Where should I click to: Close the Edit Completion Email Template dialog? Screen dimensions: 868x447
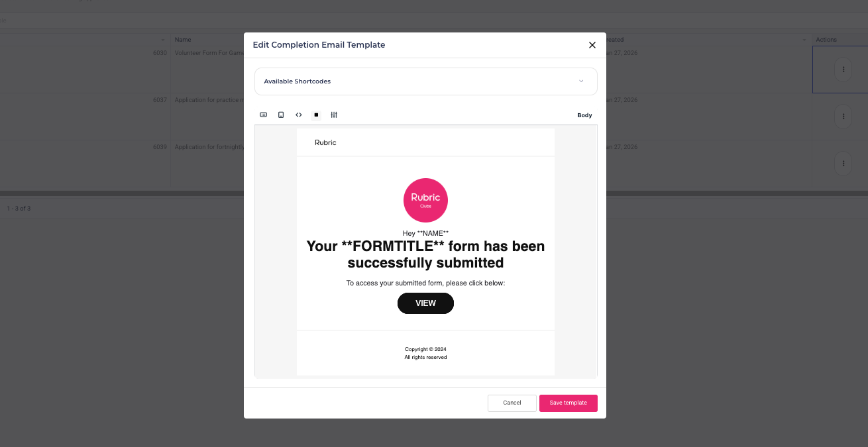(592, 45)
